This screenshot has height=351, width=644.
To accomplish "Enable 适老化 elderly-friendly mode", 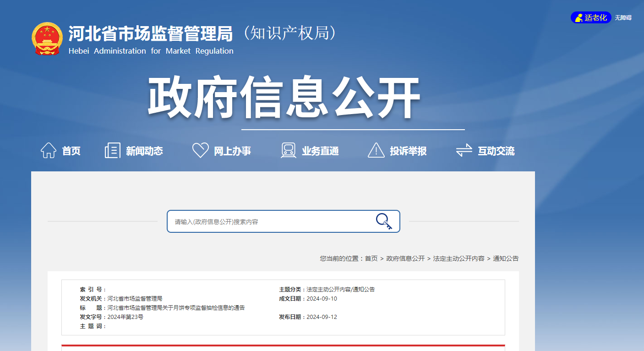I will 591,18.
